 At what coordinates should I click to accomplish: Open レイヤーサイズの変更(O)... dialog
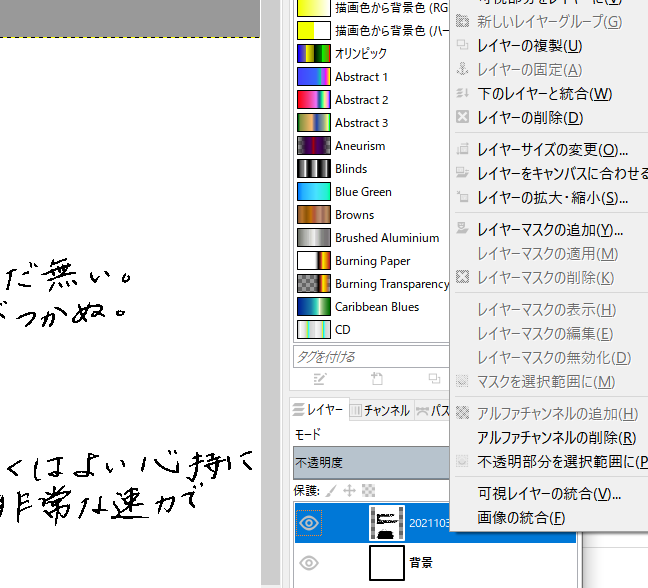553,150
